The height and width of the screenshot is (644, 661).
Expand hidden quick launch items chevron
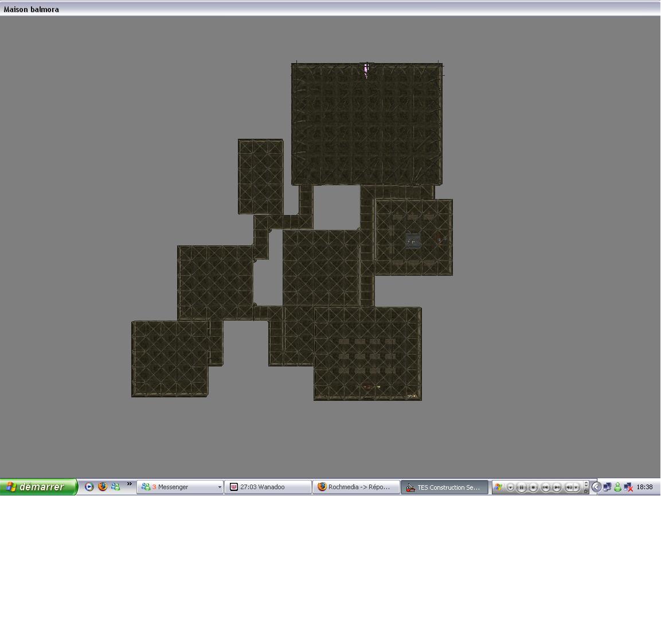coord(129,484)
